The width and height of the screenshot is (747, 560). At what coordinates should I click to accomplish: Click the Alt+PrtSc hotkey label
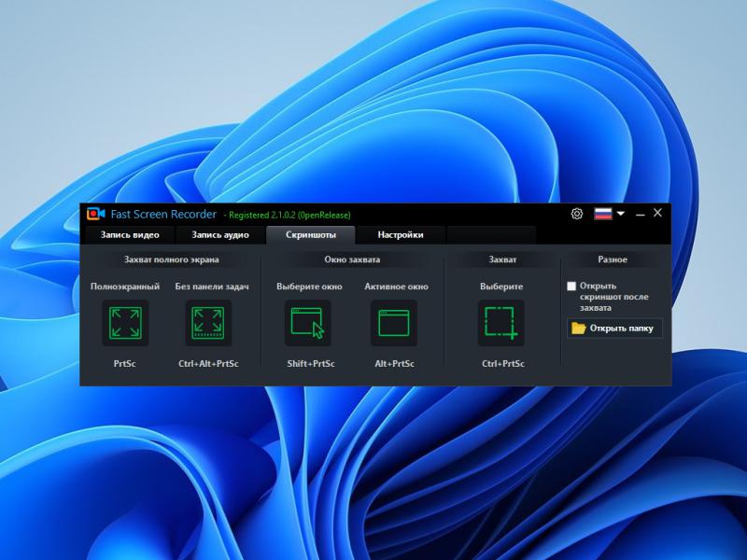394,364
